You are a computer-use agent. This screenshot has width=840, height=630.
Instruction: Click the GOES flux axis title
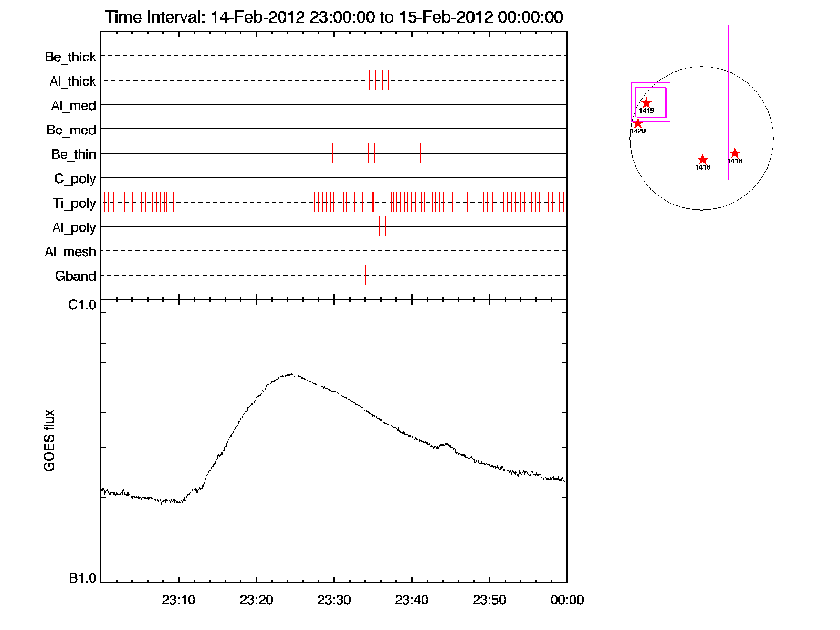(49, 440)
